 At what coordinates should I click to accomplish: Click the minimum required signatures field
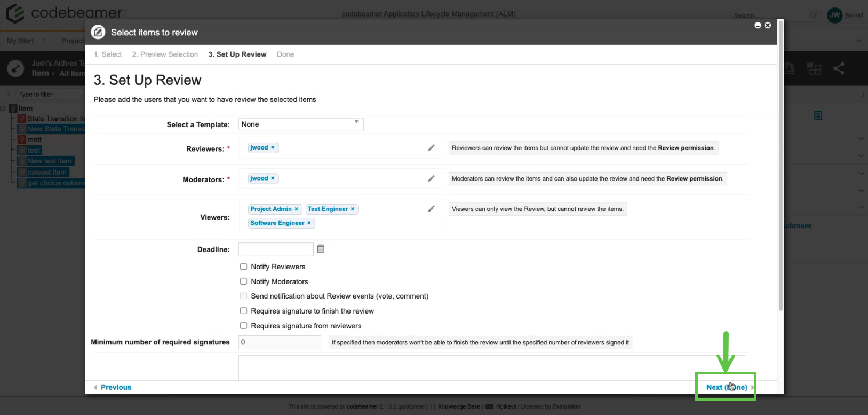coord(280,342)
